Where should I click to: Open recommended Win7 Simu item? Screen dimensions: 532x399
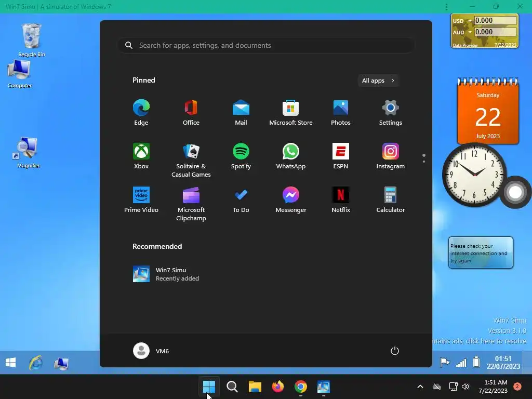[166, 274]
